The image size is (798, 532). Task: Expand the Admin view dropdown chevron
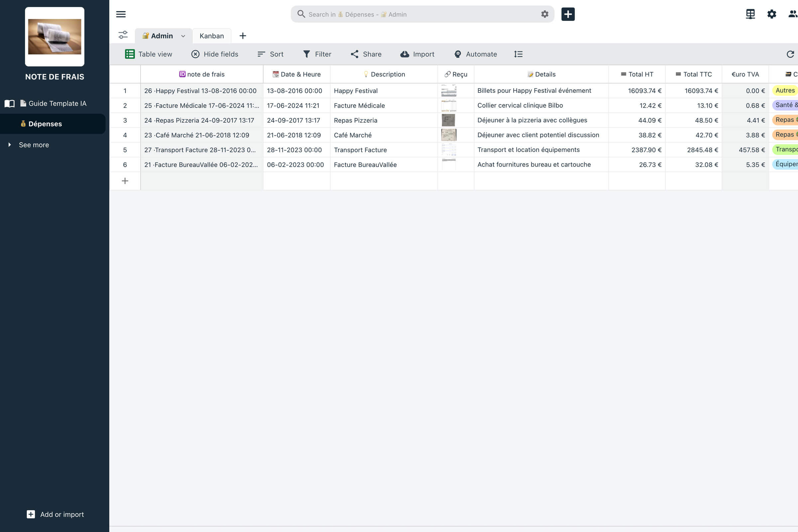[183, 36]
